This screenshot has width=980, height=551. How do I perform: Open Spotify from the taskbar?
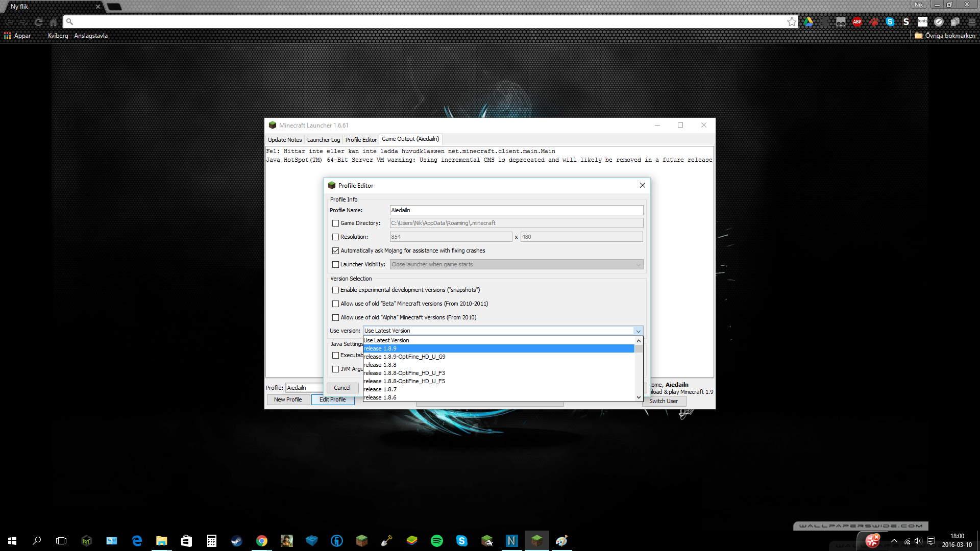[x=437, y=541]
